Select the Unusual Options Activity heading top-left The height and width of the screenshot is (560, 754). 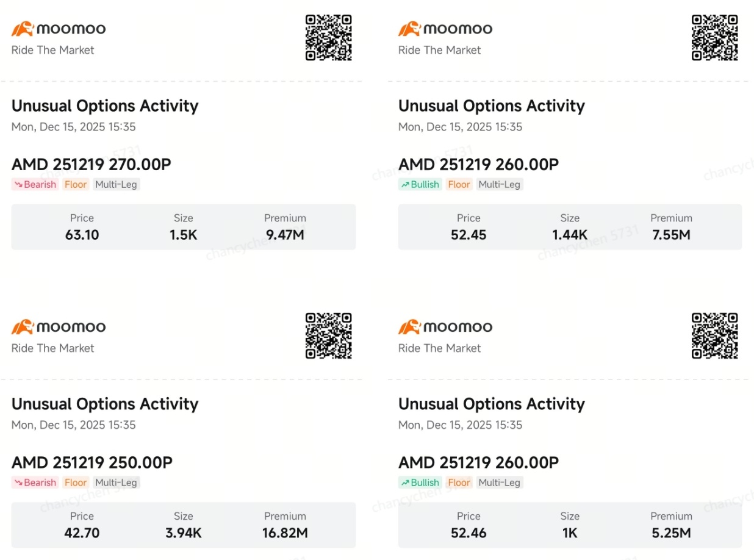tap(105, 106)
